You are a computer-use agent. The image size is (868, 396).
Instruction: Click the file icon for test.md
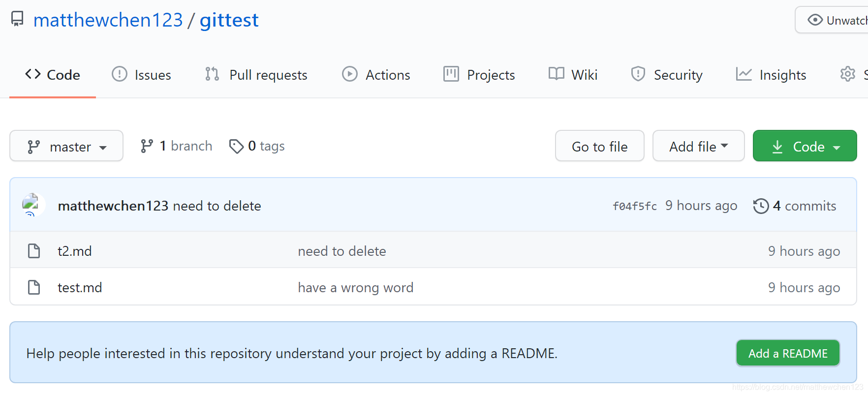(x=34, y=287)
